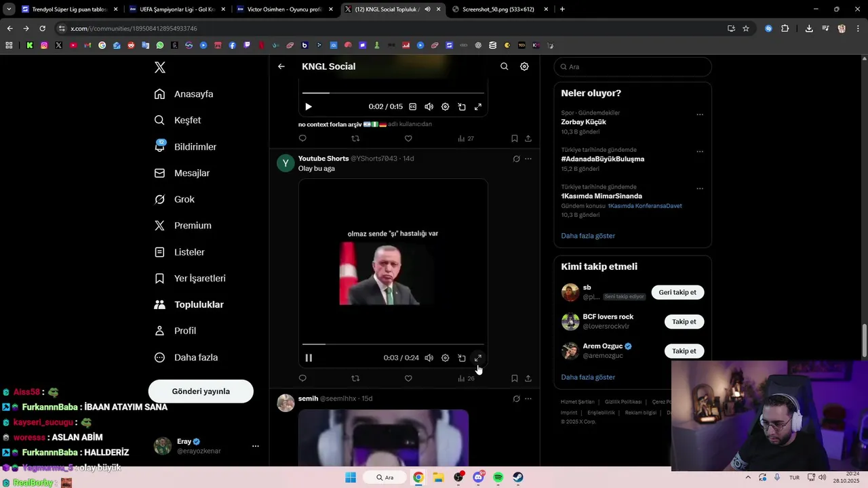The image size is (868, 488).
Task: Play the top video at 0:02
Action: [309, 106]
